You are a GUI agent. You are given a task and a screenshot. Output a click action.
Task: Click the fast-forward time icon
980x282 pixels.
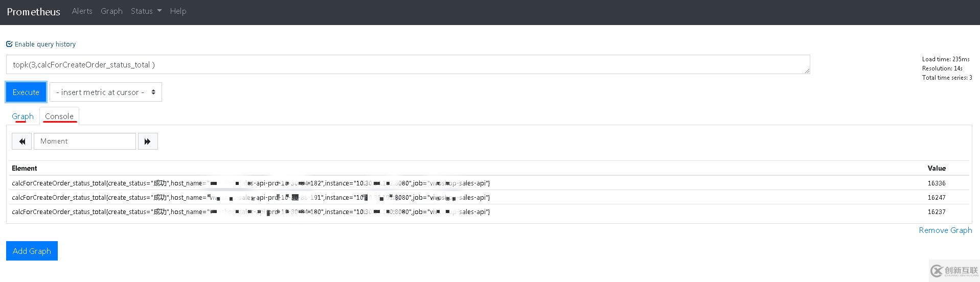[x=147, y=142]
